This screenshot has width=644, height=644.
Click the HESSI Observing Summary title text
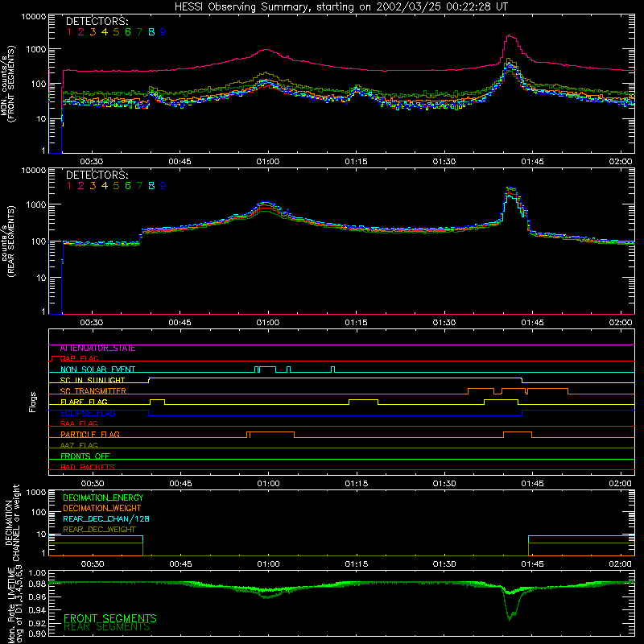pyautogui.click(x=341, y=7)
